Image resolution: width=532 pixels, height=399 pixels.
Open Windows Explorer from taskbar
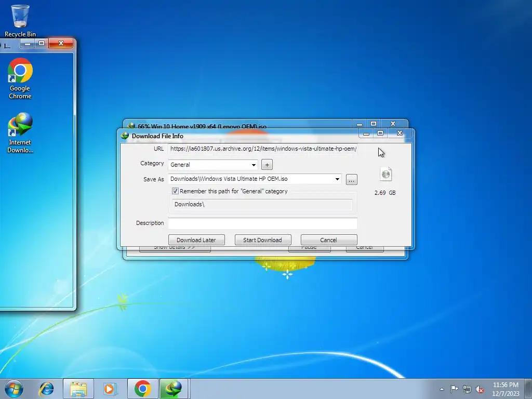(78, 389)
